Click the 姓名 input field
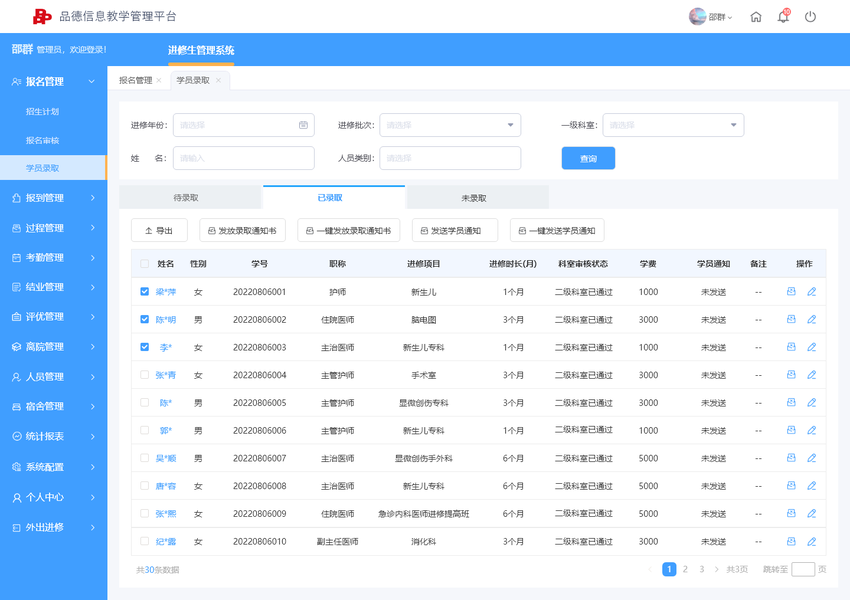850x600 pixels. pos(243,158)
